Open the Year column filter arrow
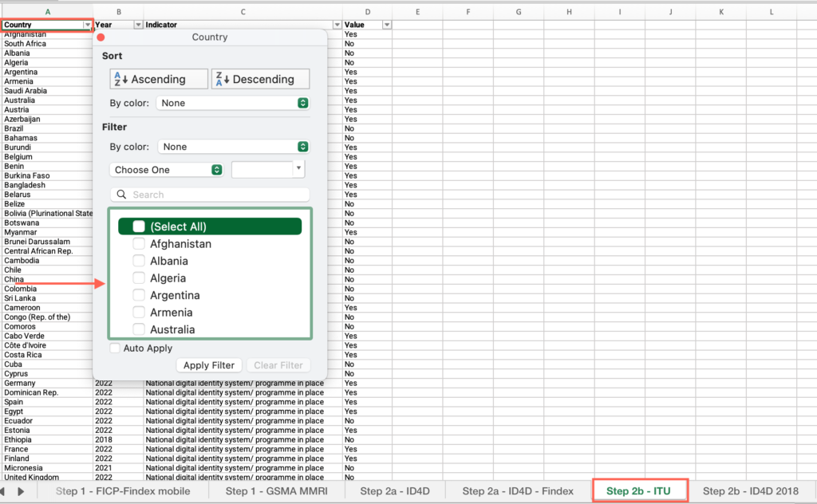Image resolution: width=817 pixels, height=504 pixels. pos(138,25)
